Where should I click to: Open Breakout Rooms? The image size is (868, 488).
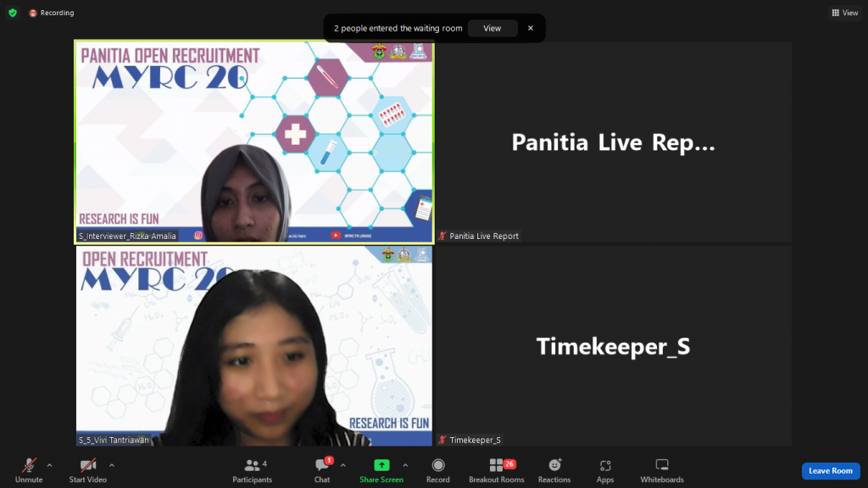coord(497,471)
